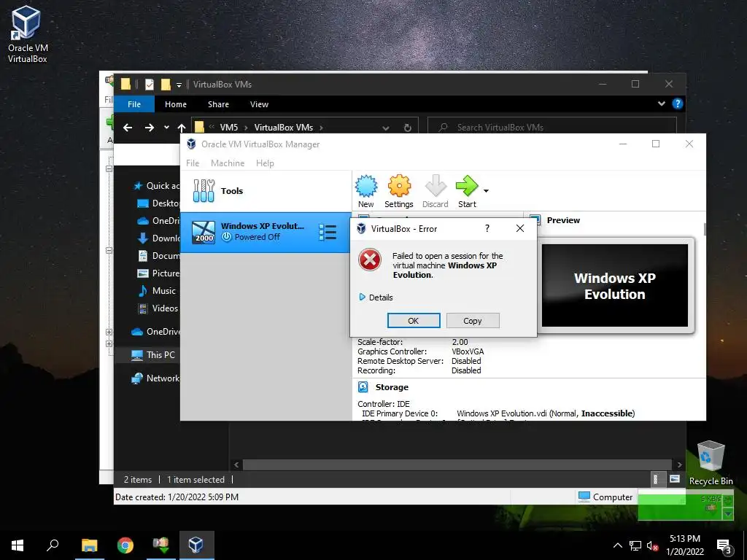This screenshot has width=747, height=560.
Task: Refresh the Explorer folder view
Action: pos(407,128)
